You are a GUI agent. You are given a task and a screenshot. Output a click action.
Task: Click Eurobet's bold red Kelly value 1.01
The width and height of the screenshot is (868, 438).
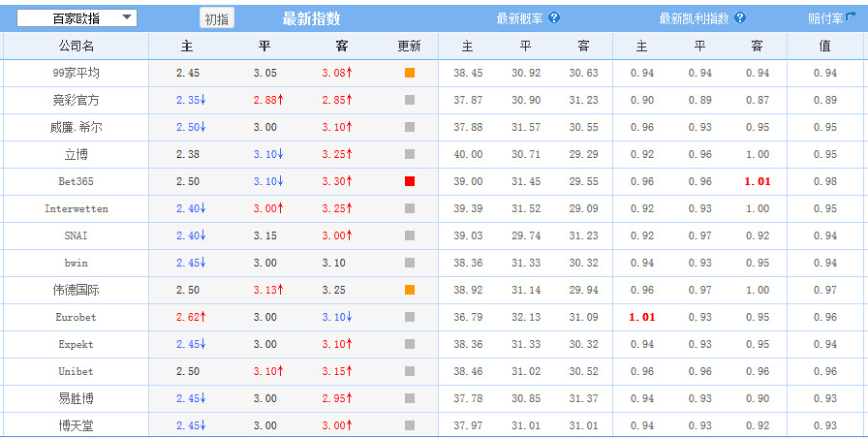click(642, 317)
